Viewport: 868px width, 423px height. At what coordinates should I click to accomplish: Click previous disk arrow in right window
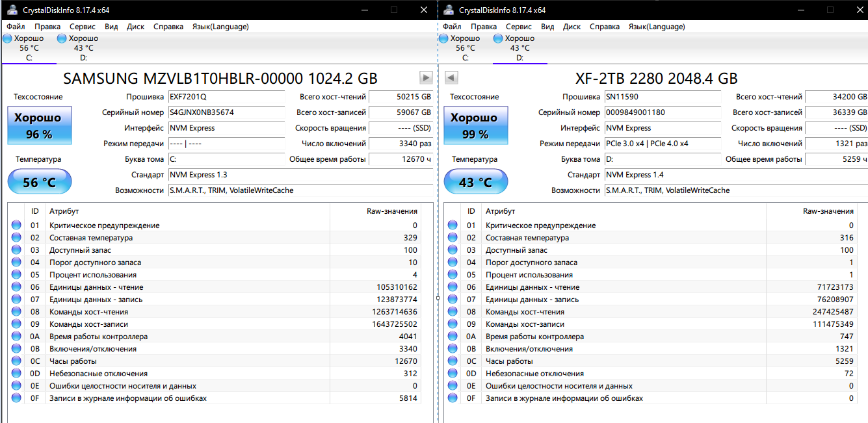coord(452,78)
